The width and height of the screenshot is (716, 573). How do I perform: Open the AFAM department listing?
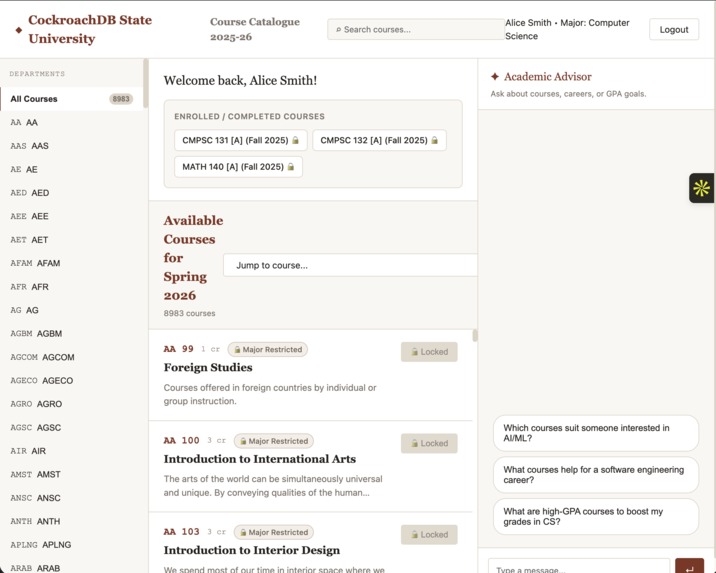pos(72,263)
